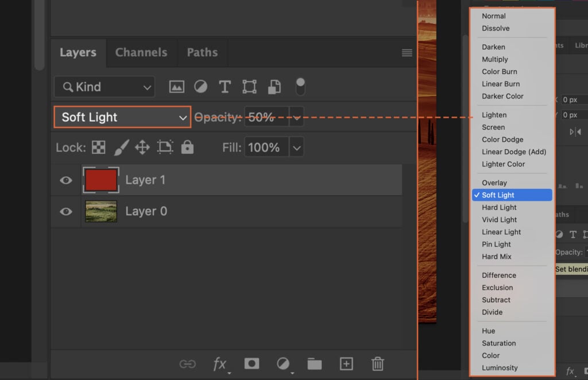This screenshot has width=588, height=380.
Task: Open the Layers panel menu
Action: 407,52
